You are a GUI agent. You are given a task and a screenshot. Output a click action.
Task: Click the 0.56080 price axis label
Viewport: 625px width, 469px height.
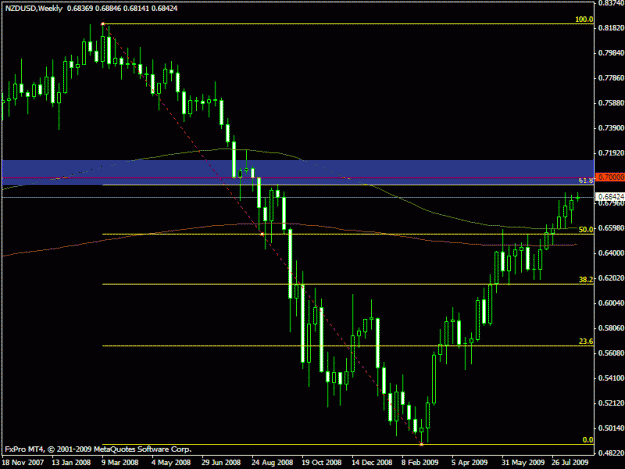coord(611,353)
